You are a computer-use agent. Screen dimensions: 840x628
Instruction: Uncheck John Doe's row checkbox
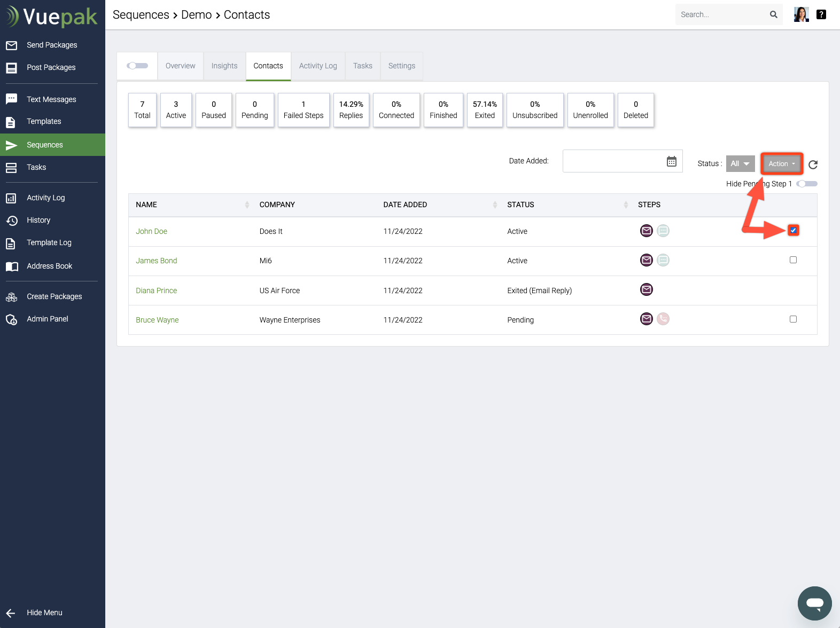point(794,230)
